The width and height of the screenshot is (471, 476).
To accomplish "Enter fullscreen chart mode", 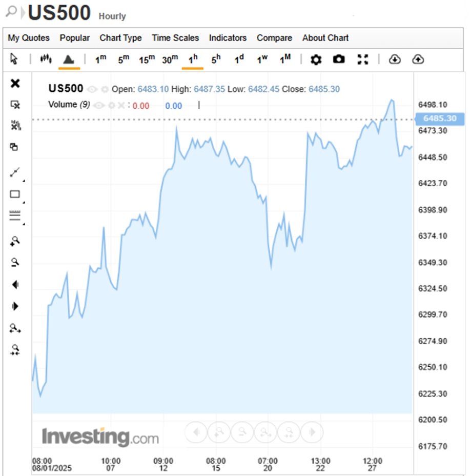I will [x=363, y=60].
